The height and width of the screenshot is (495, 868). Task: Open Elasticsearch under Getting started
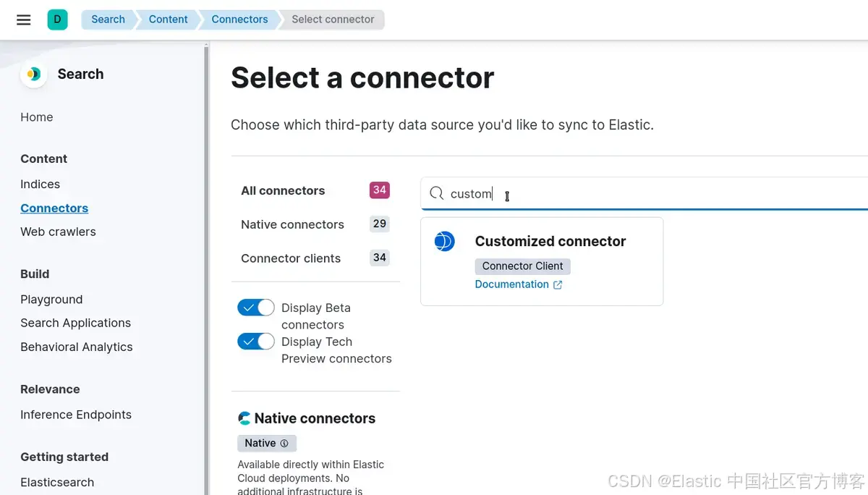tap(57, 483)
